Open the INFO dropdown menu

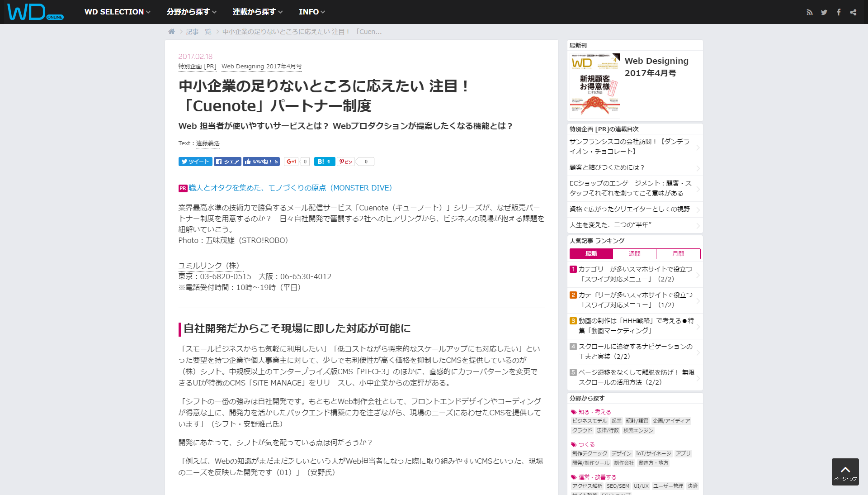(311, 12)
